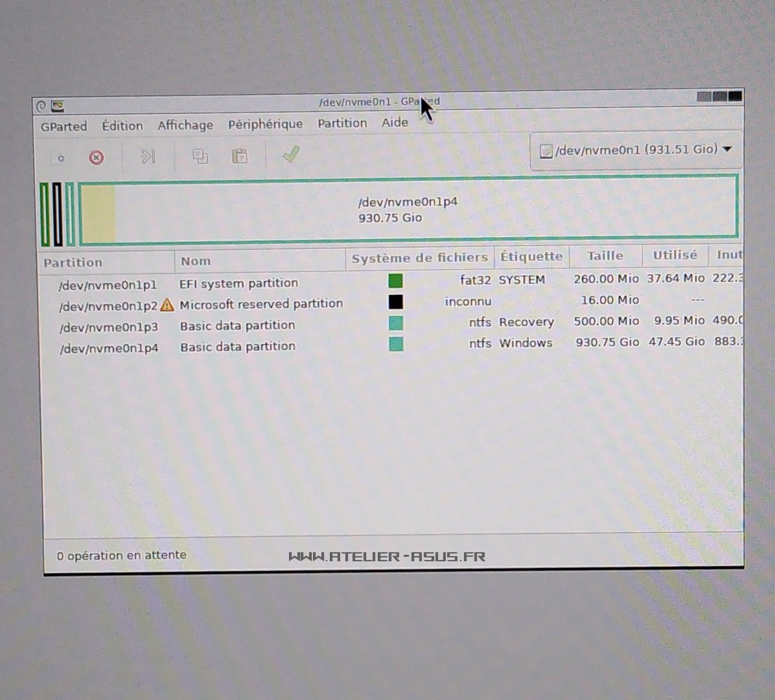This screenshot has height=700, width=775.
Task: Click the red Delete partition icon
Action: (x=97, y=157)
